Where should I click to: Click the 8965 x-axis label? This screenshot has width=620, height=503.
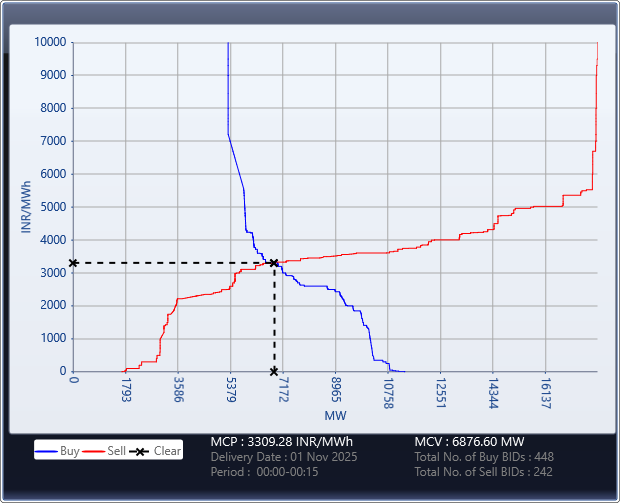point(336,390)
